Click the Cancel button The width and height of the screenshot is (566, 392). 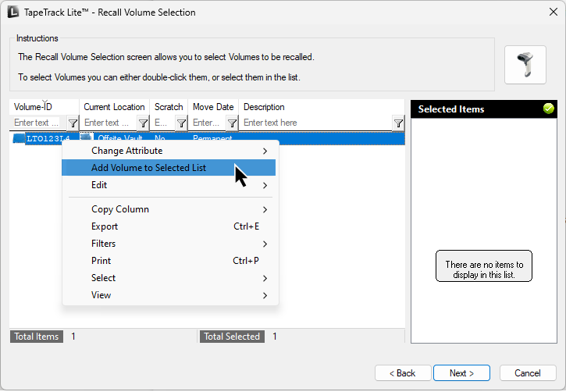pos(528,373)
